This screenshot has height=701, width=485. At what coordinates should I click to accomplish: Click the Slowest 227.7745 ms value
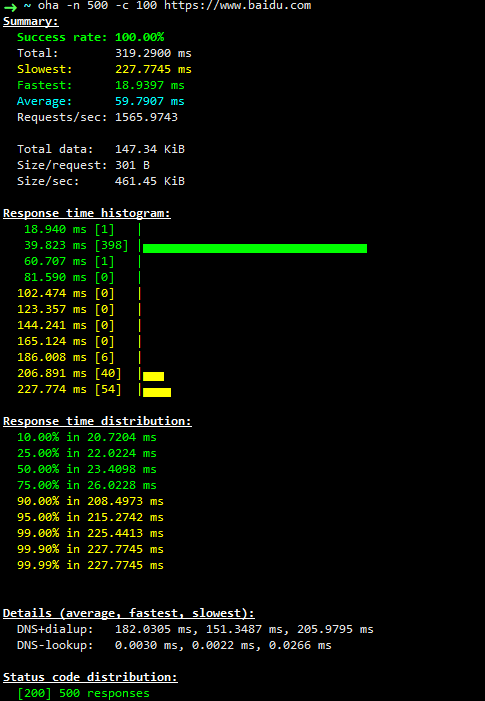[153, 69]
